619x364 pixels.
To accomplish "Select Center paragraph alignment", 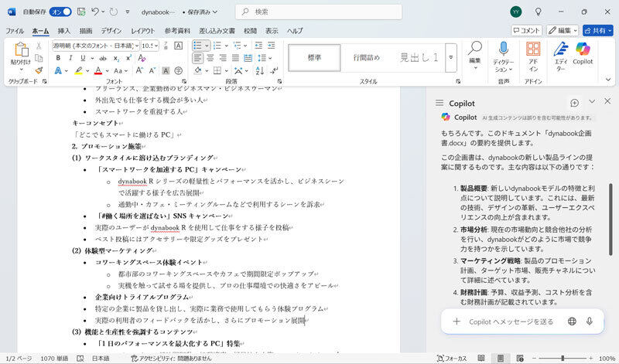I will coord(210,59).
